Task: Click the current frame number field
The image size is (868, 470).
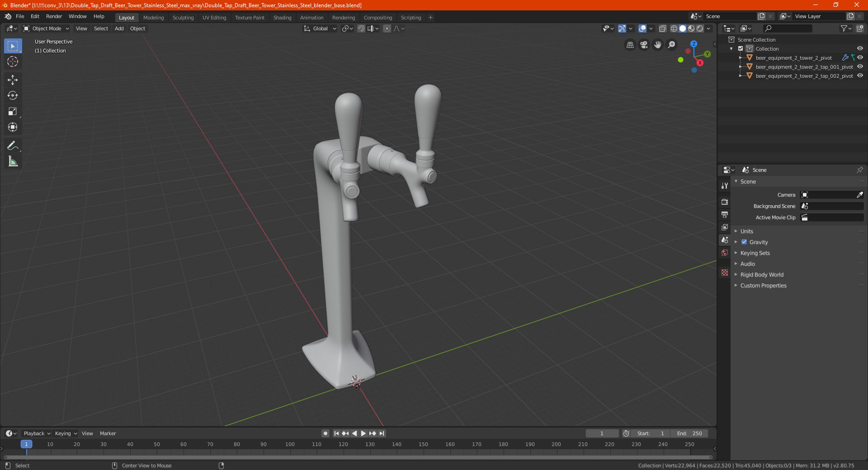Action: (602, 433)
